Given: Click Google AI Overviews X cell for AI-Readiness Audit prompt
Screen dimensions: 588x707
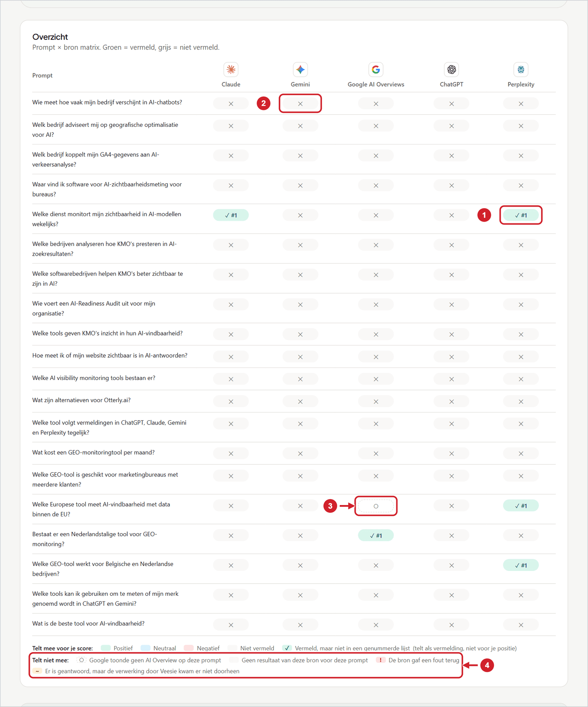Looking at the screenshot, I should (x=376, y=305).
